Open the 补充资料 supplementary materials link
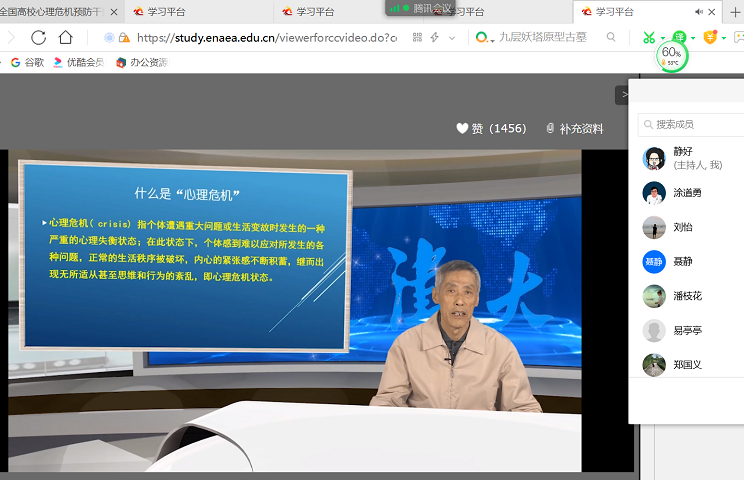The width and height of the screenshot is (744, 480). 575,128
